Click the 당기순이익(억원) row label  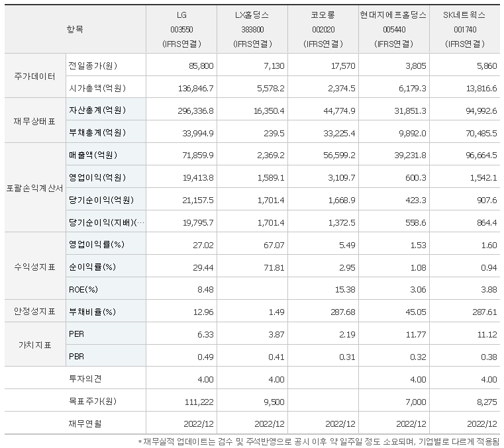point(101,200)
